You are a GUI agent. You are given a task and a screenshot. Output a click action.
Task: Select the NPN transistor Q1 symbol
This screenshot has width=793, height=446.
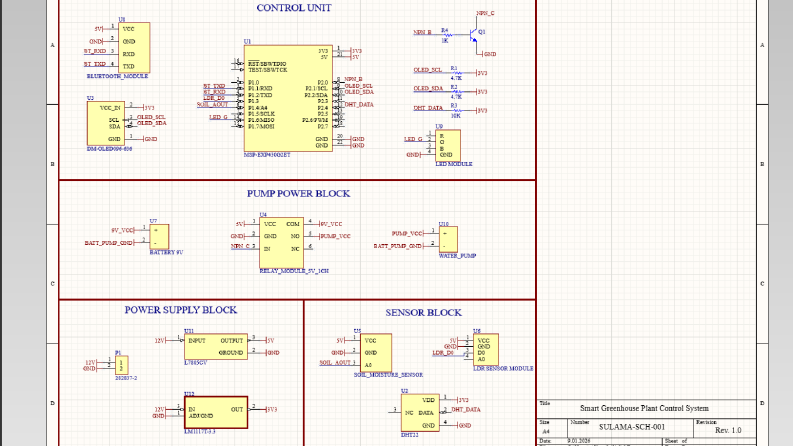pyautogui.click(x=474, y=34)
